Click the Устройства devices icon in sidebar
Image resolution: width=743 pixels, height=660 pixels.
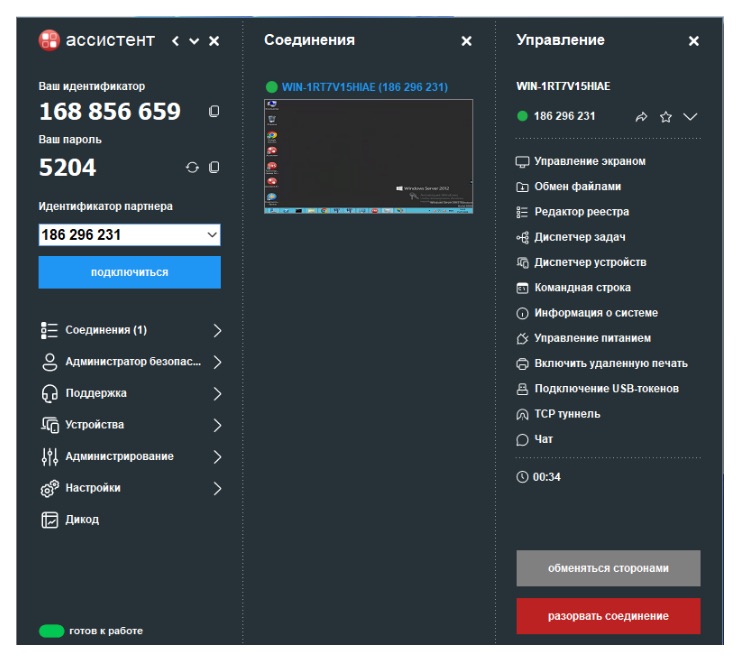(49, 425)
